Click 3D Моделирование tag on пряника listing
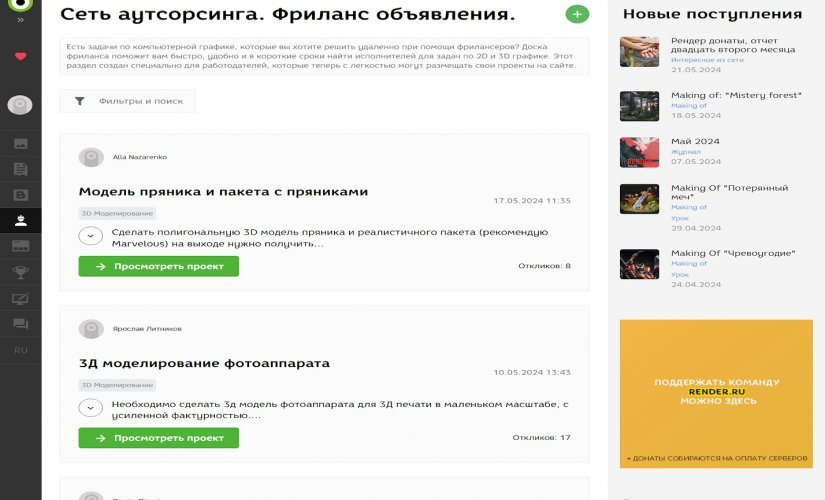 (117, 213)
